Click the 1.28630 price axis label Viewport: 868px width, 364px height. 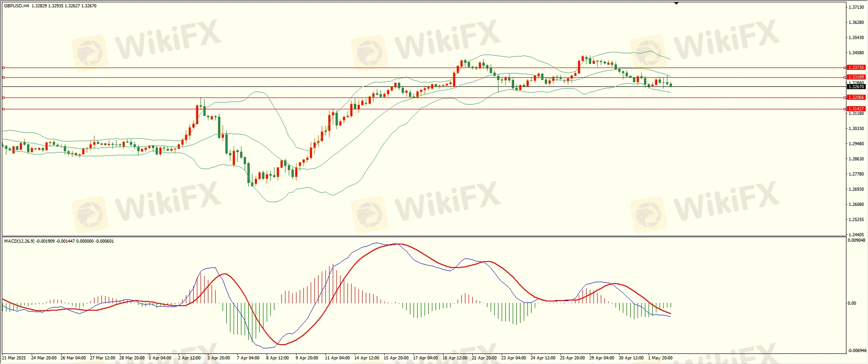point(857,159)
